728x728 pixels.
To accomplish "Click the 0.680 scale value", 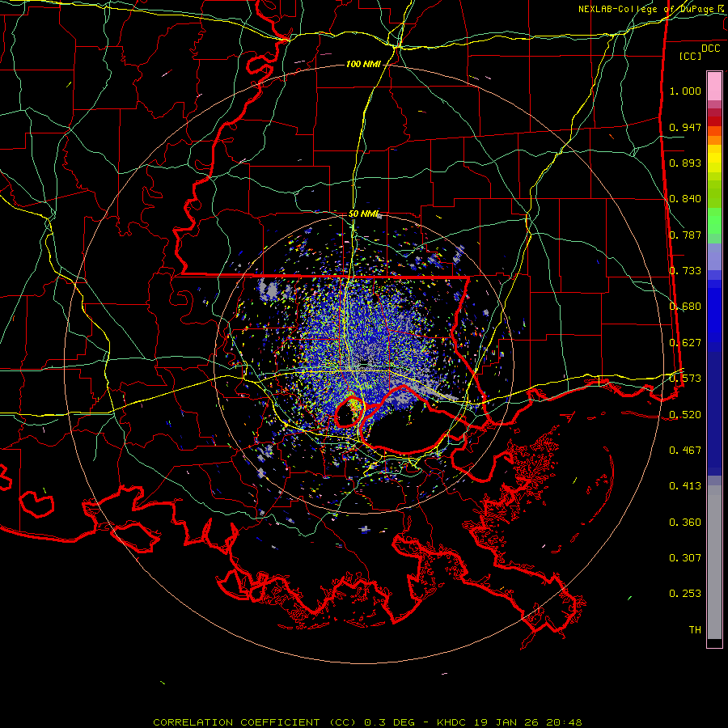I will coord(685,307).
